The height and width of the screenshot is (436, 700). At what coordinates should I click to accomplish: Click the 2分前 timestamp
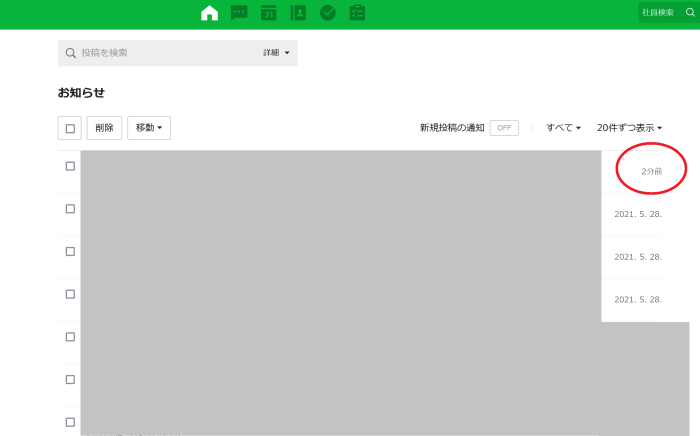click(651, 171)
